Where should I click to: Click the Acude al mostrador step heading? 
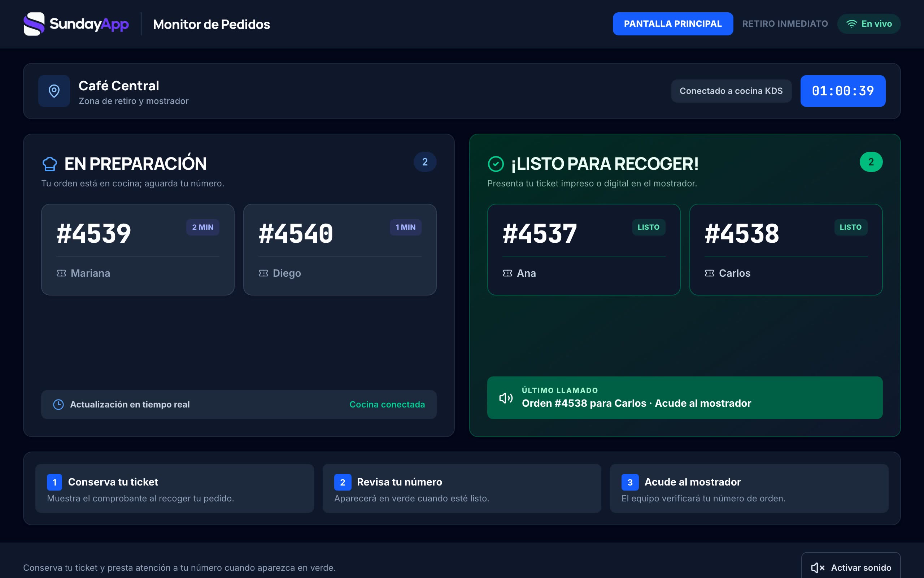tap(693, 482)
